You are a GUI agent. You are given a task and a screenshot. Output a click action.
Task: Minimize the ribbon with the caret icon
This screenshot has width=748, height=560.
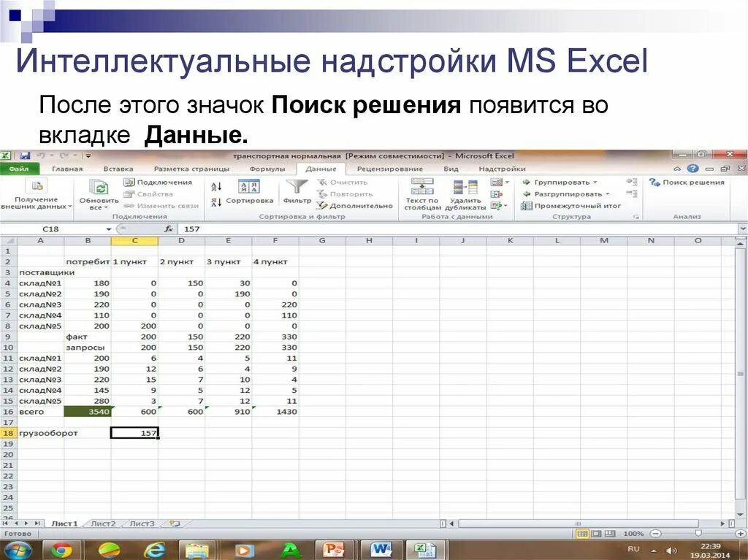coord(677,169)
